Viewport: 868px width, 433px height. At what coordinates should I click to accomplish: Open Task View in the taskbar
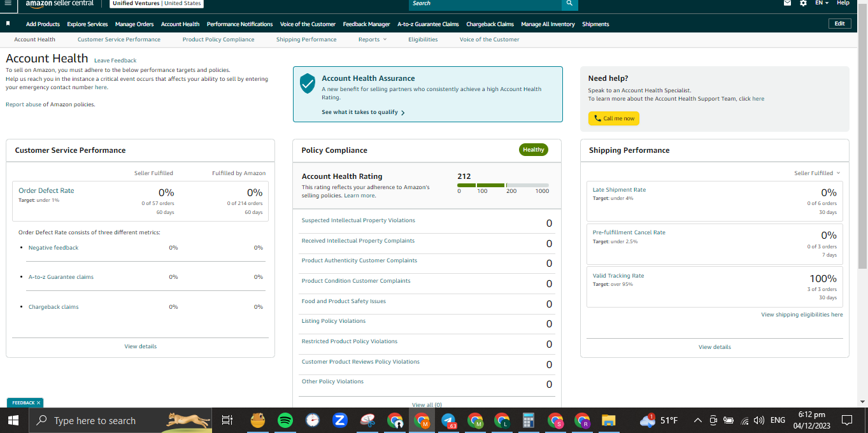(227, 420)
